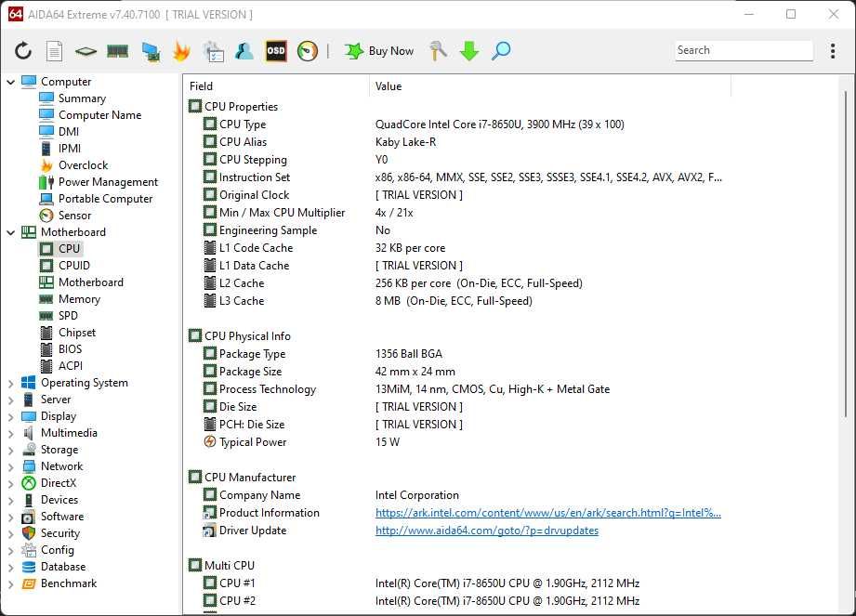The height and width of the screenshot is (616, 856).
Task: Click the Refresh toolbar icon
Action: pyautogui.click(x=23, y=51)
